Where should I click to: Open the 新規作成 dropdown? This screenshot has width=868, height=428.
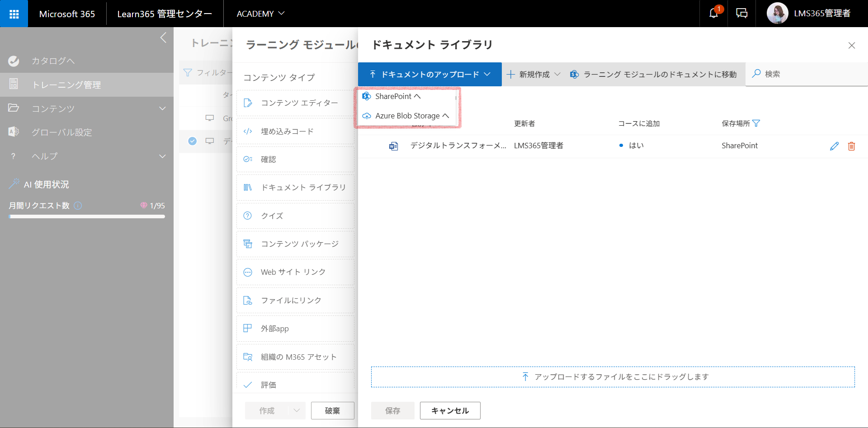click(x=533, y=75)
